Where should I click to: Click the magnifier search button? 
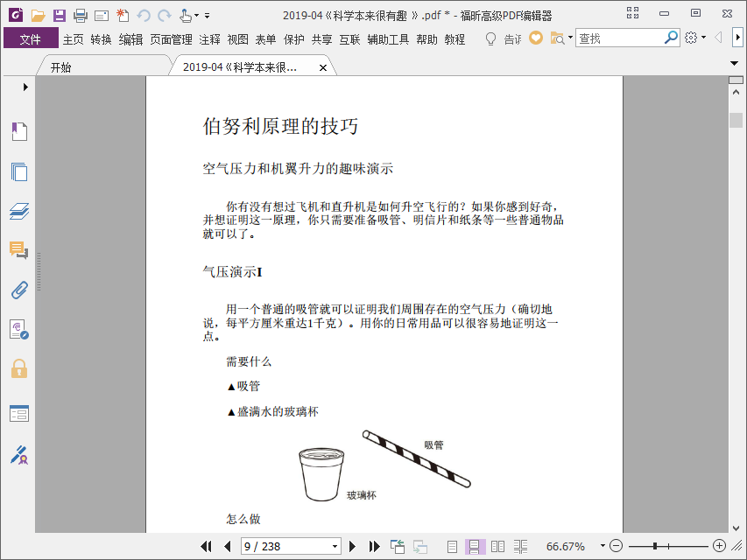tap(671, 37)
